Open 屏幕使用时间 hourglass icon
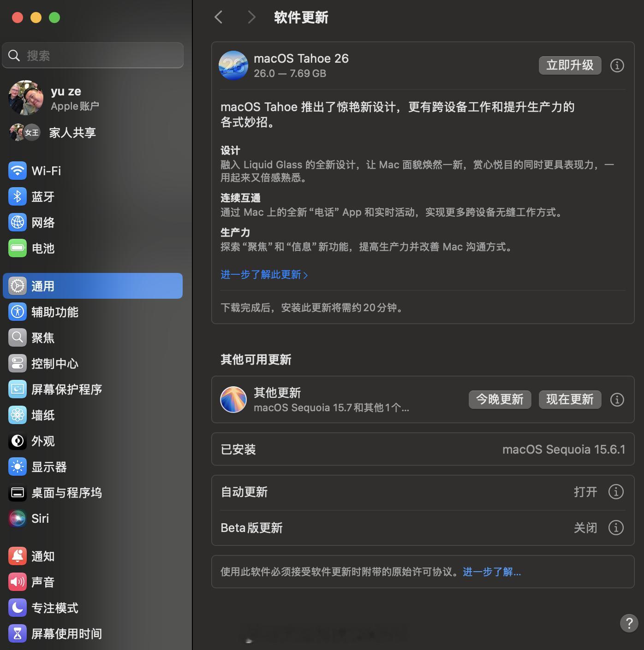The width and height of the screenshot is (644, 650). pos(18,633)
